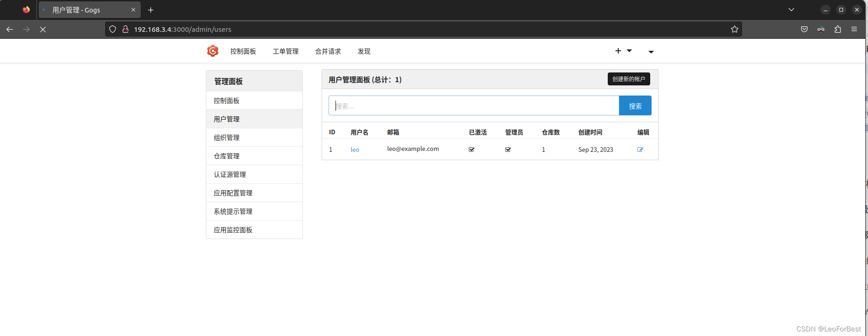868x336 pixels.
Task: Click the insecure connection lock icon
Action: 125,29
